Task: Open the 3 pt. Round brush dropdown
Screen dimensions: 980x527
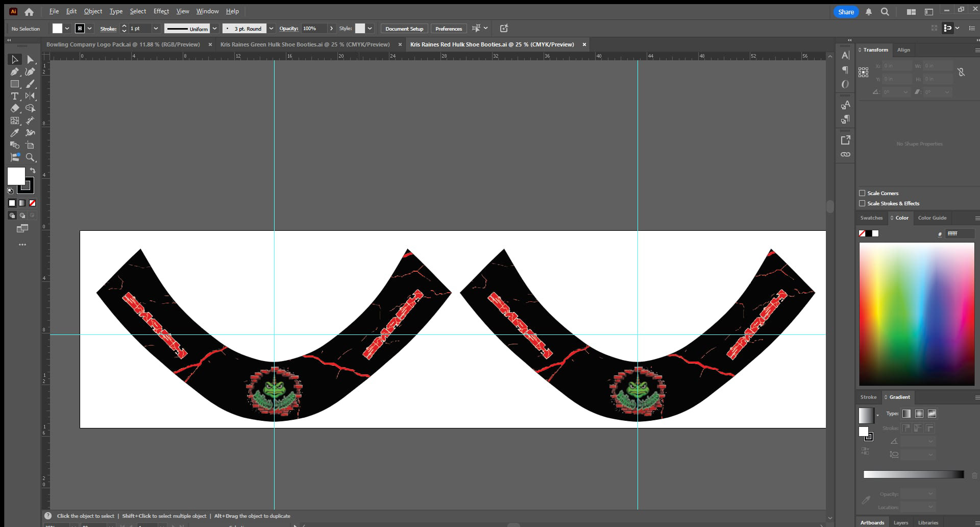Action: coord(271,29)
